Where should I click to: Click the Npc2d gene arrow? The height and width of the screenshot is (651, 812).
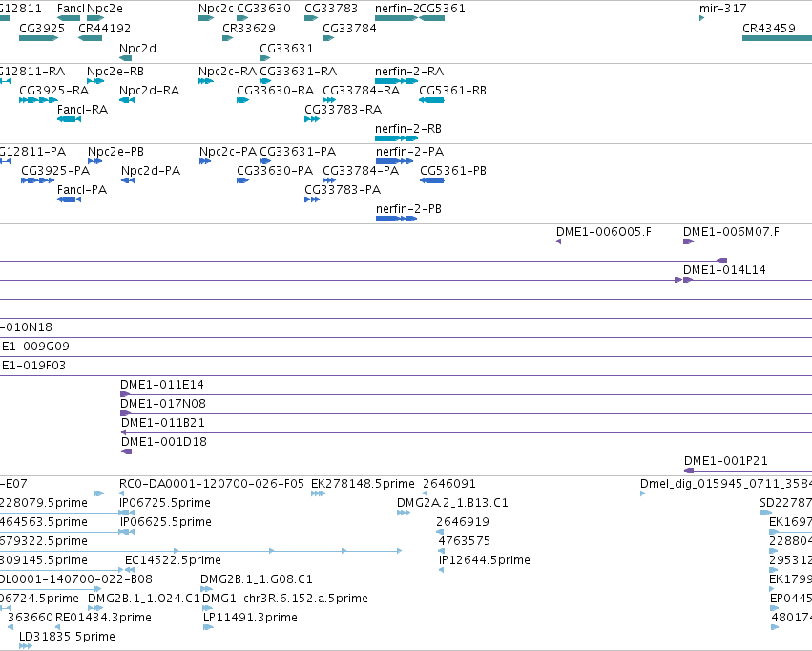point(125,58)
